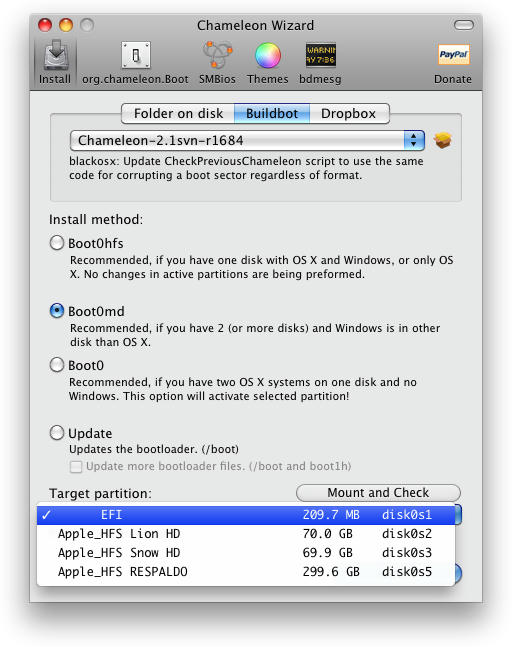Pick Apple_HFS RESPALDO disk0s5 partition
512x647 pixels.
pyautogui.click(x=246, y=572)
